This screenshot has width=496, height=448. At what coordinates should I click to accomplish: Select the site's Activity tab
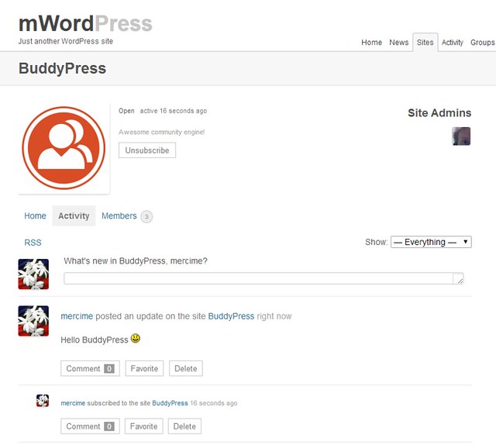74,215
